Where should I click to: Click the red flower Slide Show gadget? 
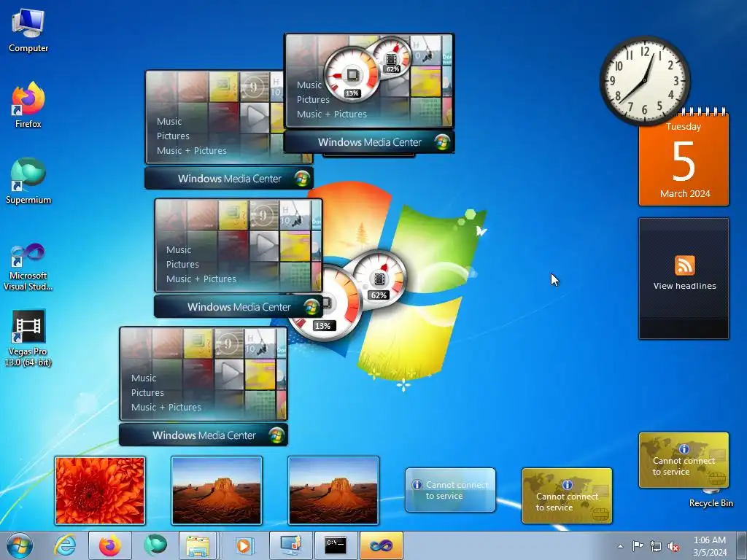click(99, 491)
